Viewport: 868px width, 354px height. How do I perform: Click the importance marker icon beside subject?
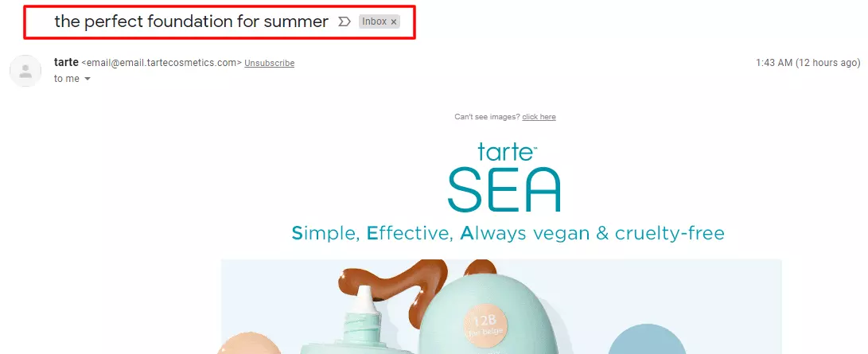344,21
